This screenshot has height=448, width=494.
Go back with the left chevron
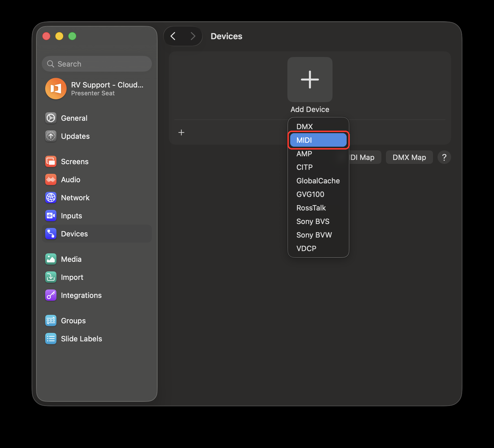click(173, 36)
